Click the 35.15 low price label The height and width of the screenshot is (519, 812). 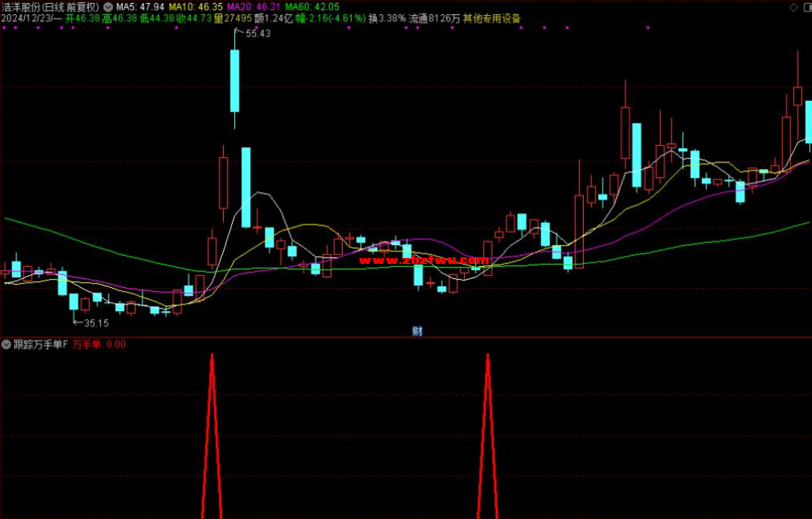[97, 323]
